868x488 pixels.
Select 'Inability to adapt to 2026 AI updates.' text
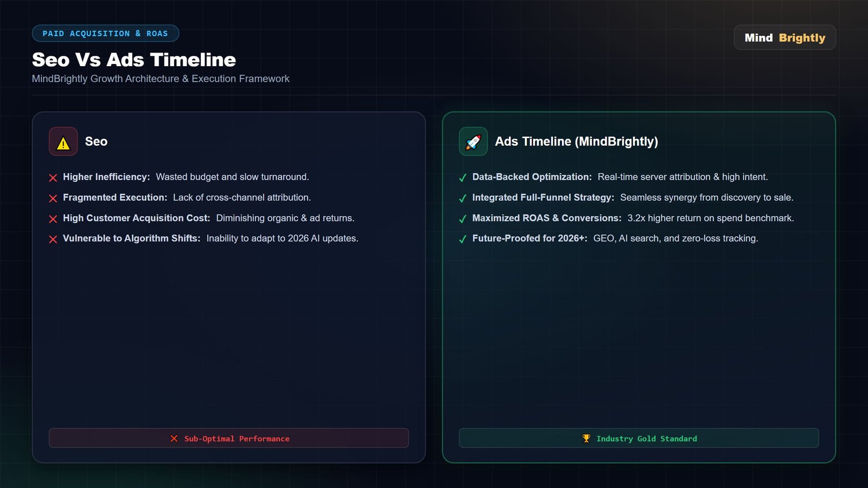click(283, 238)
